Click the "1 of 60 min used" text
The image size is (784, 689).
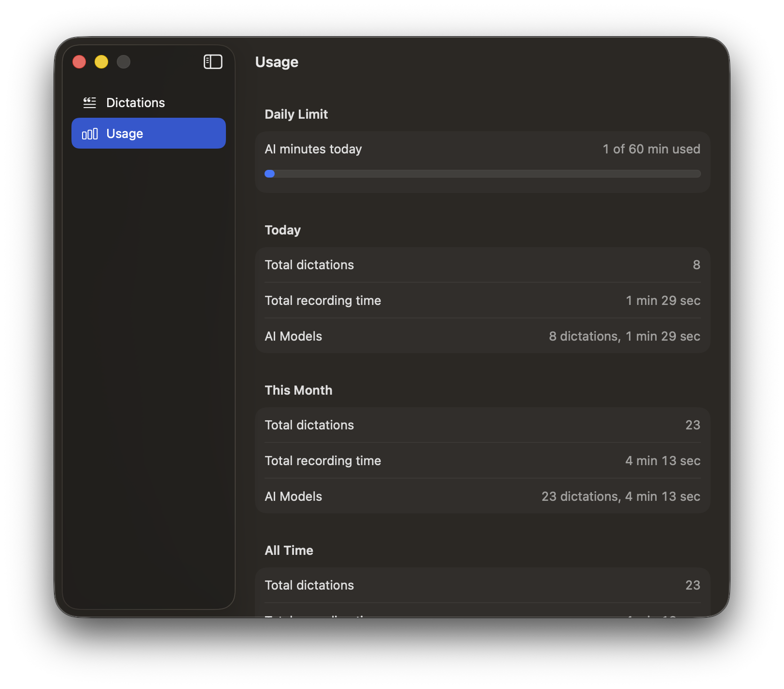(x=651, y=149)
